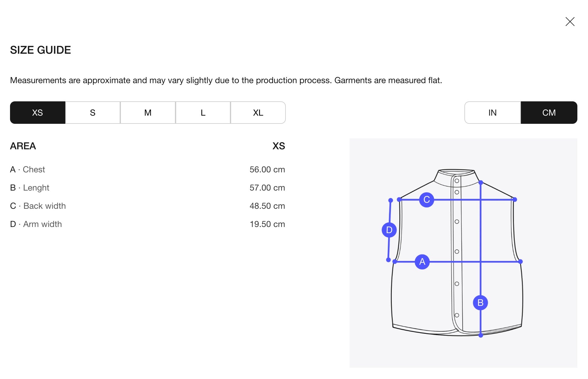Screen dimensions: 588x379
Task: Click the D arm width marker
Action: point(389,230)
